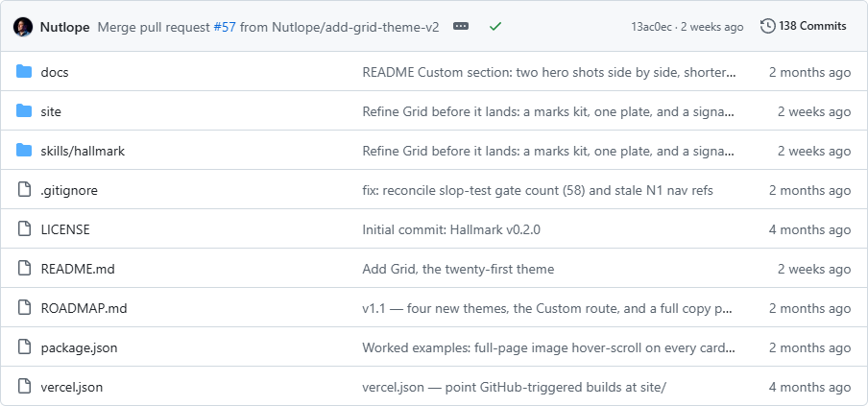Screen dimensions: 868x406
Task: Open 'Initial commit: Hallmark v0.2.0' commit
Action: pyautogui.click(x=451, y=229)
